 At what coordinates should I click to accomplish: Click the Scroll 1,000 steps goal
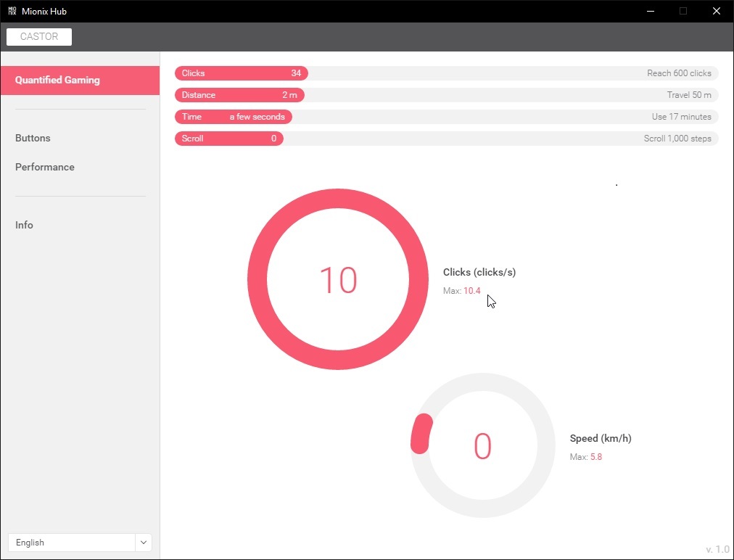click(x=677, y=139)
